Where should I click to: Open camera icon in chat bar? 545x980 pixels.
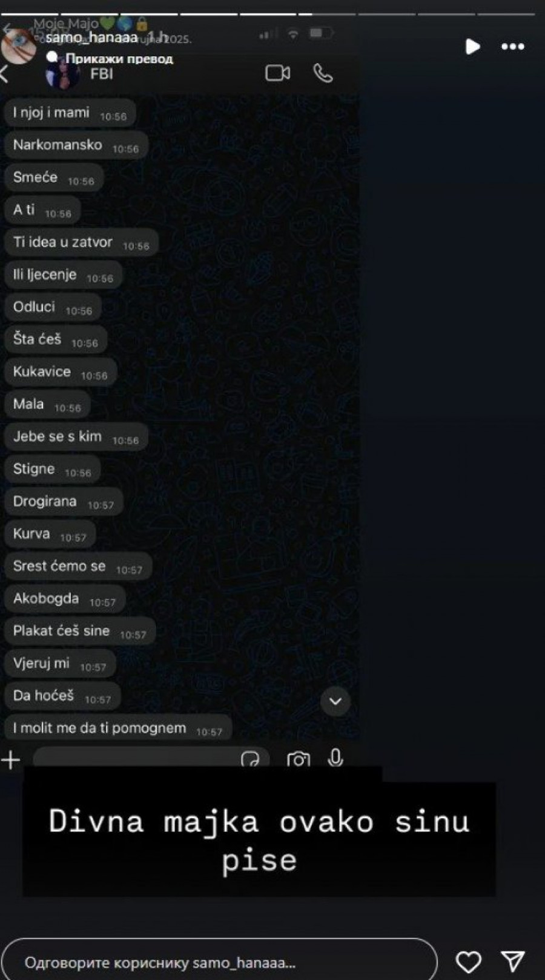click(x=298, y=759)
